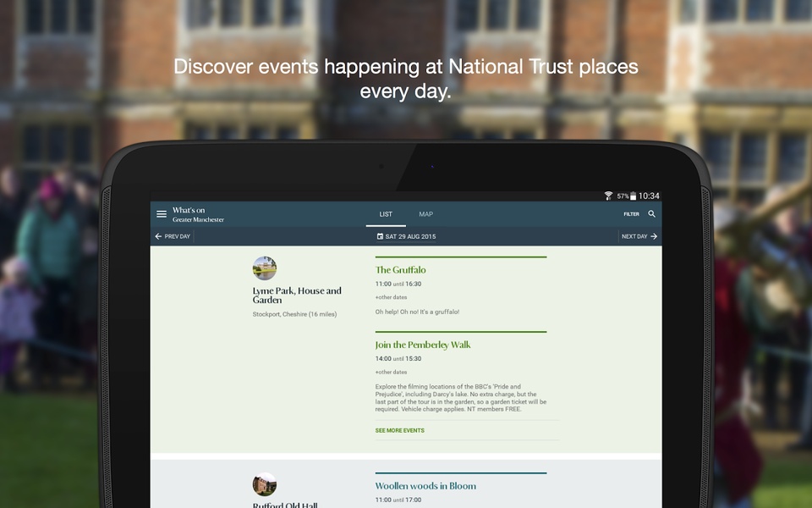
Task: Switch to the MAP tab
Action: (425, 214)
